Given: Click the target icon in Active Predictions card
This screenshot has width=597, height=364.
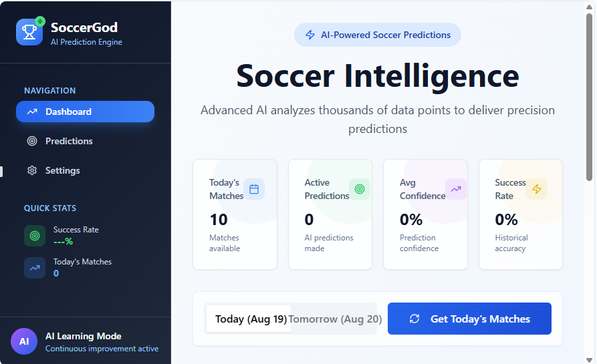Looking at the screenshot, I should [x=360, y=189].
